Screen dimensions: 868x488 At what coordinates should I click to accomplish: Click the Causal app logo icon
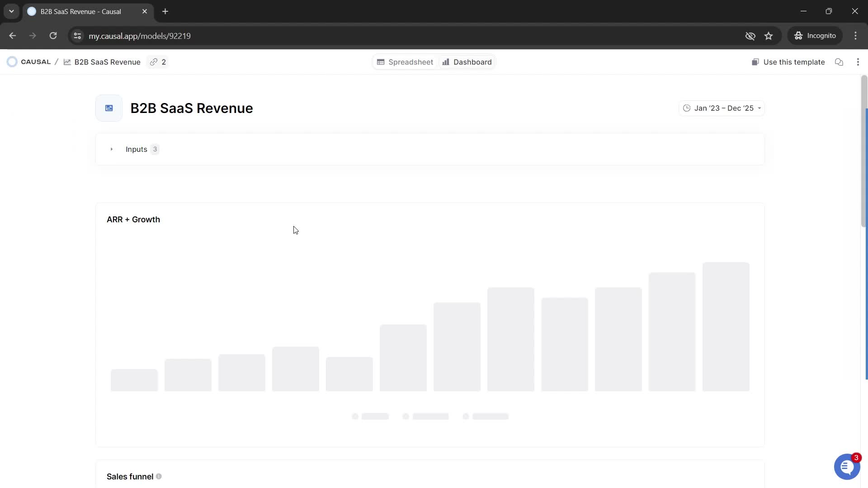[12, 62]
